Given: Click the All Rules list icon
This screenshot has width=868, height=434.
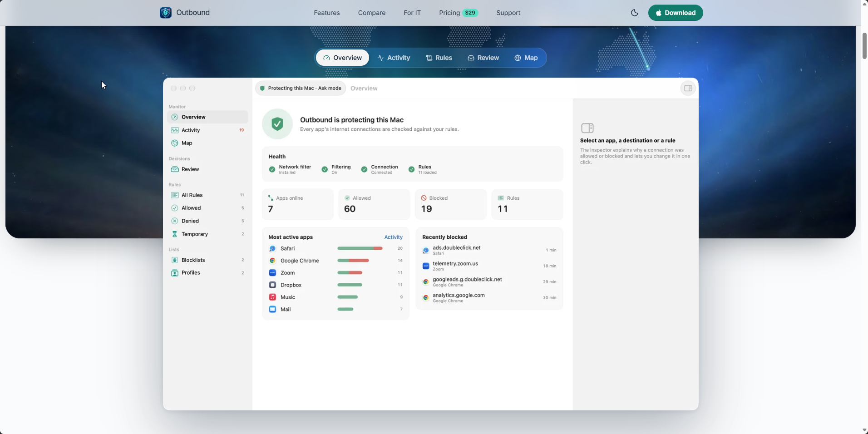Looking at the screenshot, I should [174, 195].
